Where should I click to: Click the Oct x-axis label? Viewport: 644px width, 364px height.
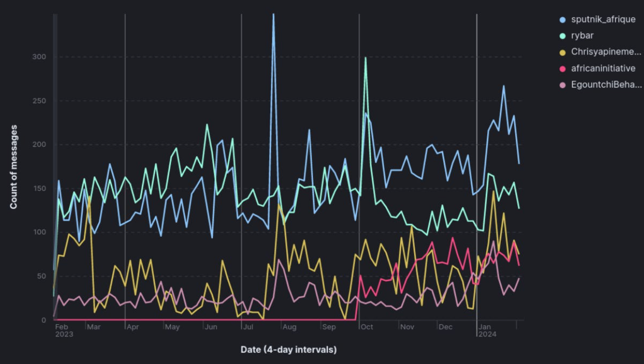367,327
